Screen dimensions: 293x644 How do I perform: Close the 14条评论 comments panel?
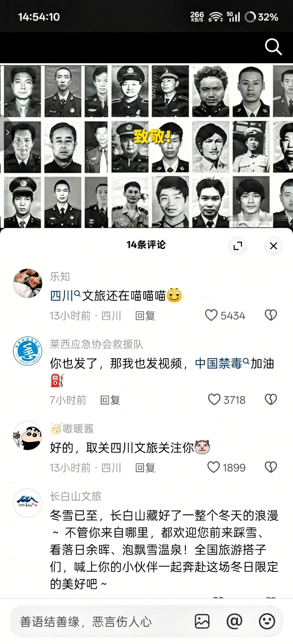pos(273,246)
